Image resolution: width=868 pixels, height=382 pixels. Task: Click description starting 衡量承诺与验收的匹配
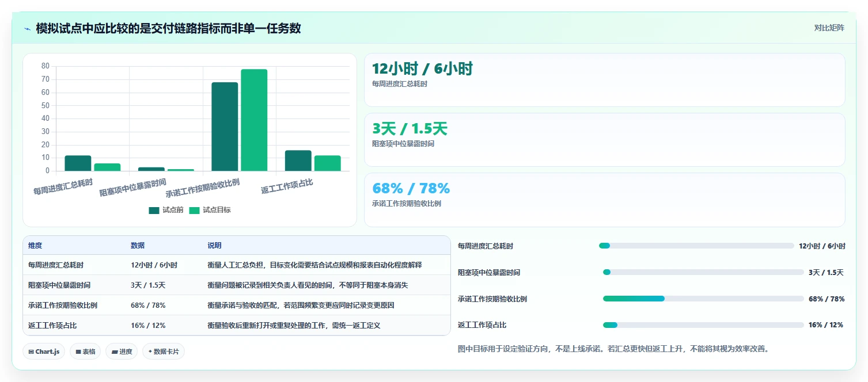click(301, 305)
